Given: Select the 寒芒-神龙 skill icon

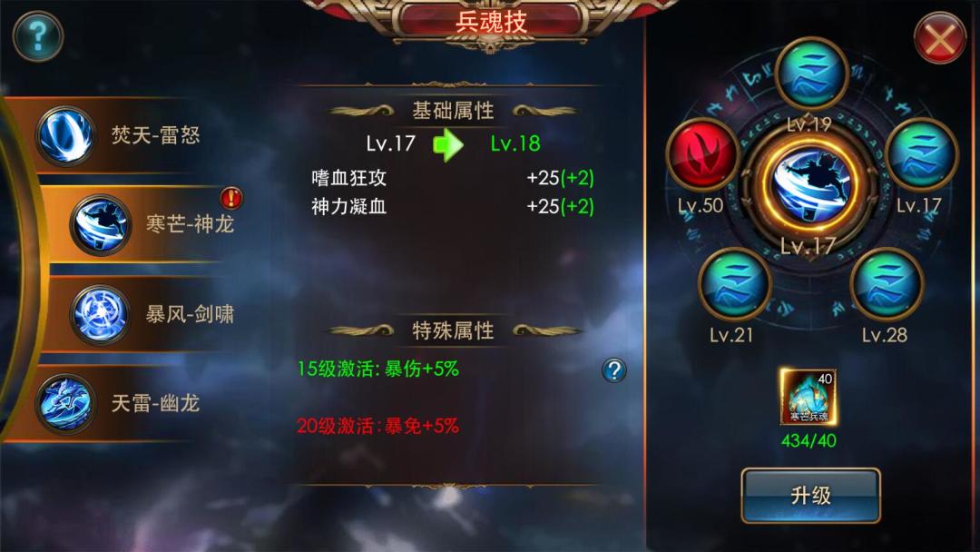Looking at the screenshot, I should tap(100, 225).
